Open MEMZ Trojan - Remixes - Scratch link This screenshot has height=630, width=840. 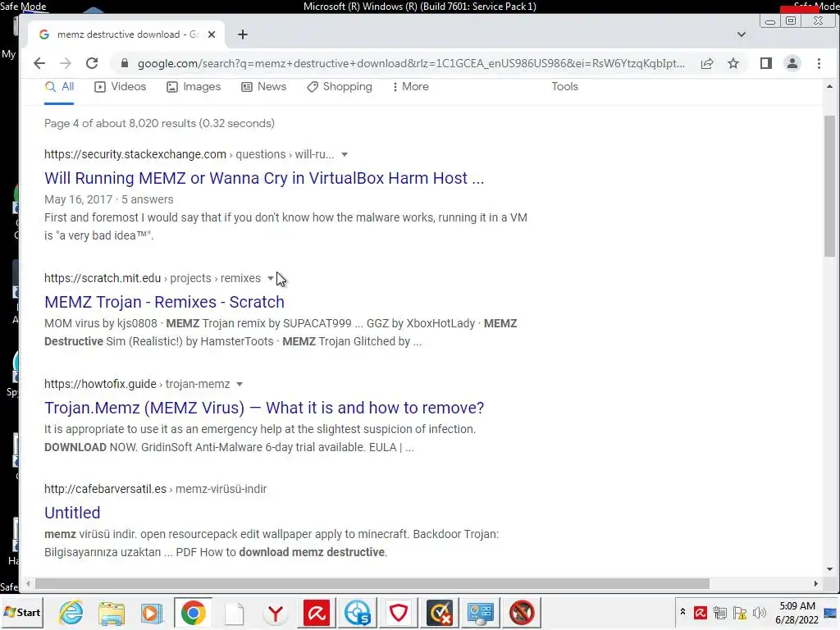pyautogui.click(x=164, y=302)
